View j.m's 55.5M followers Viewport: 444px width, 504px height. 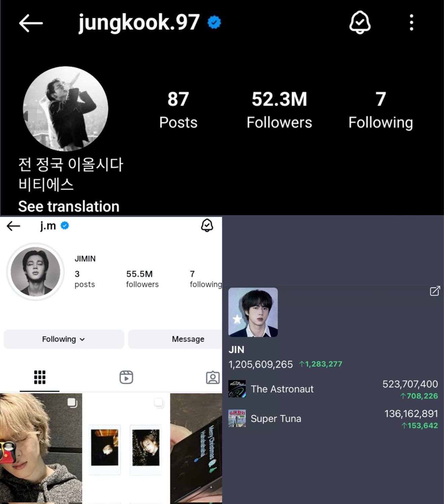pos(142,279)
